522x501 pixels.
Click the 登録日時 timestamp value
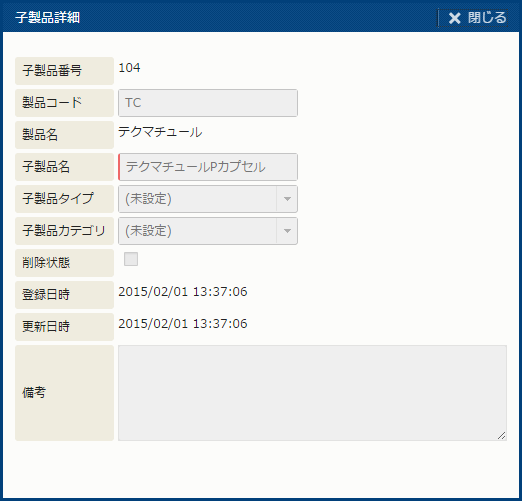coord(183,292)
